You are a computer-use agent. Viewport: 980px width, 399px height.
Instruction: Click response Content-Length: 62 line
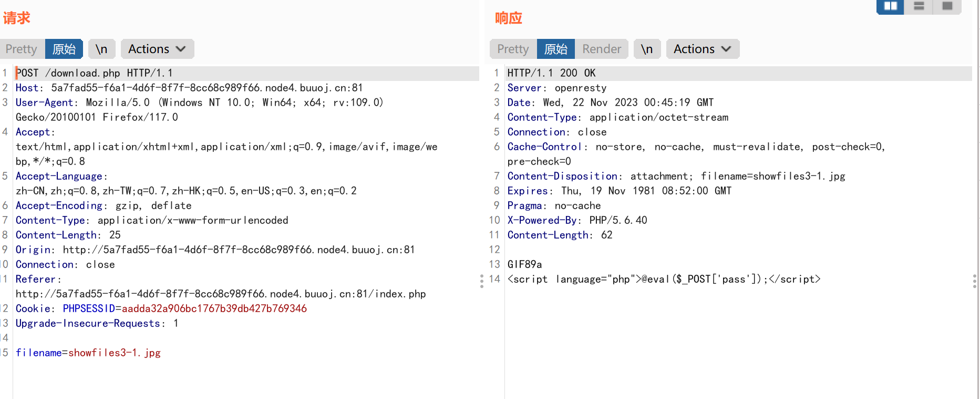(560, 235)
